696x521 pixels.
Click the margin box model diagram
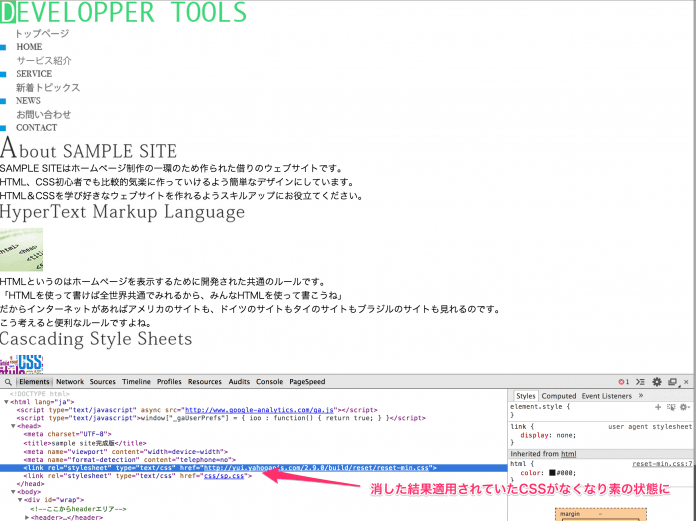tap(601, 515)
